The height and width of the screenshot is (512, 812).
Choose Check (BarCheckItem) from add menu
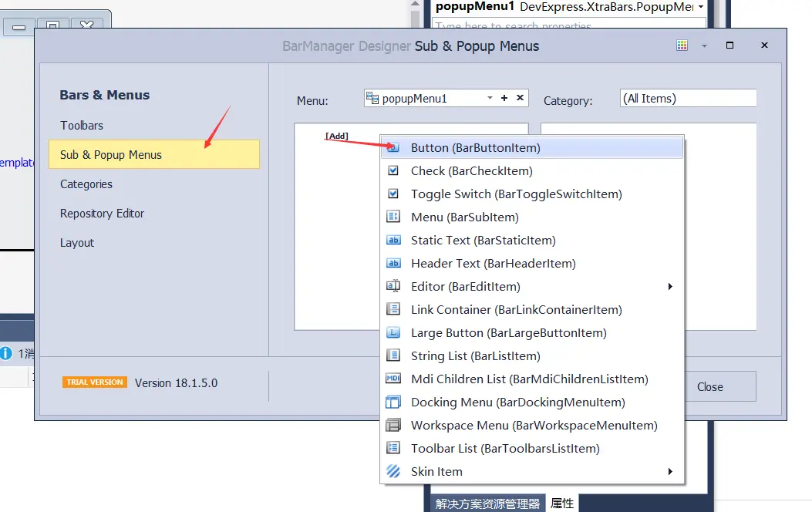point(532,171)
